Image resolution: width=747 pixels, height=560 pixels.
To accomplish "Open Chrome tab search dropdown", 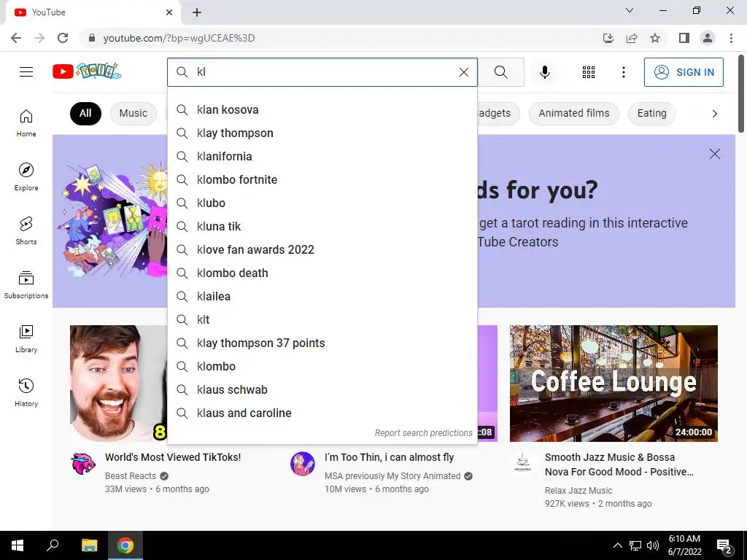I will coord(630,10).
